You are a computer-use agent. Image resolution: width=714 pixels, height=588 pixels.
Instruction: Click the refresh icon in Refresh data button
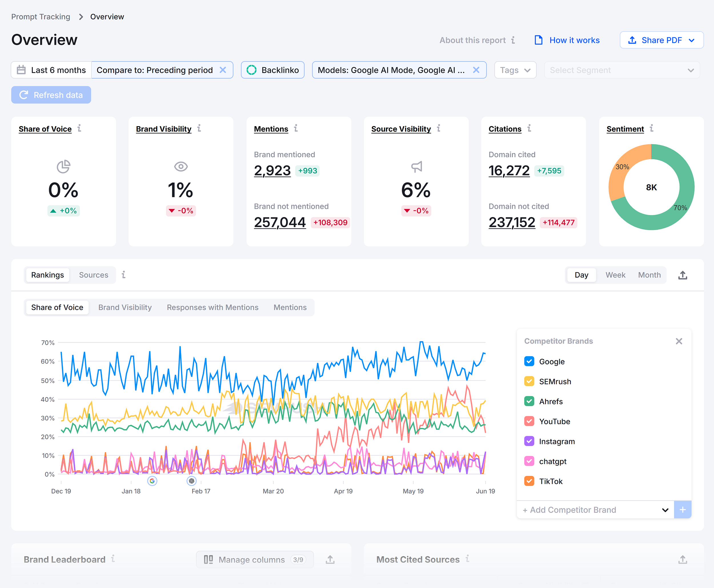[23, 95]
